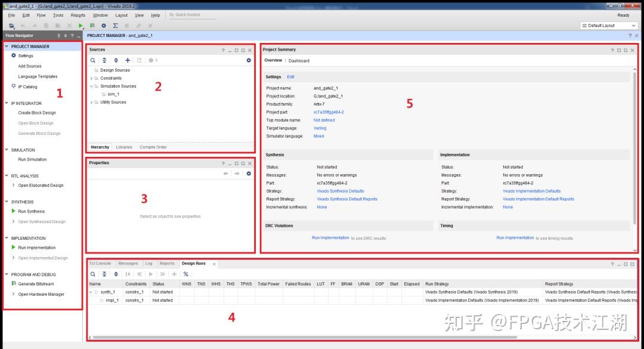Add sources using the plus icon

click(127, 60)
